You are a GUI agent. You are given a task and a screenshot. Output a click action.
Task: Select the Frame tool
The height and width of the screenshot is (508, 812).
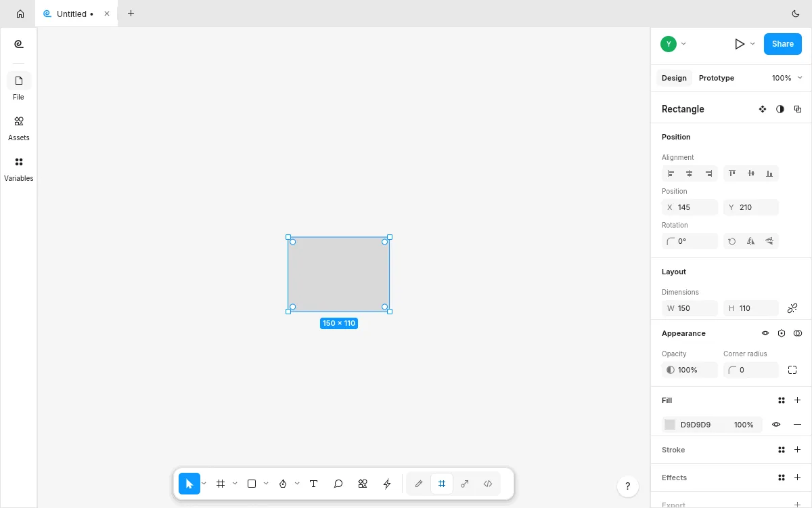(221, 484)
